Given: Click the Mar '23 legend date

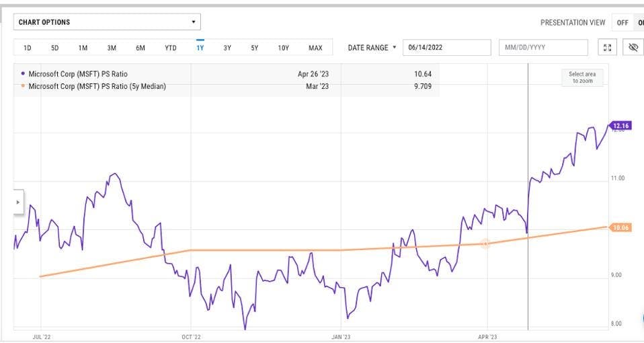Looking at the screenshot, I should tap(317, 86).
